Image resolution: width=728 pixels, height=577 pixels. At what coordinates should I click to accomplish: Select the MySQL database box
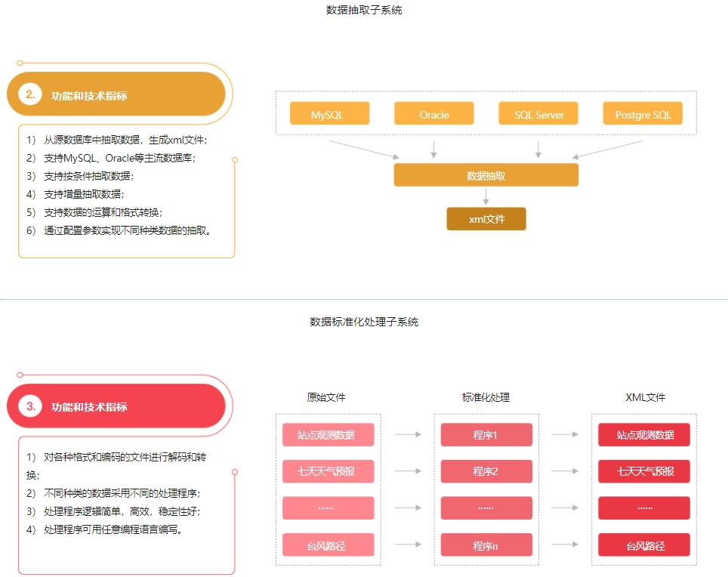click(329, 114)
